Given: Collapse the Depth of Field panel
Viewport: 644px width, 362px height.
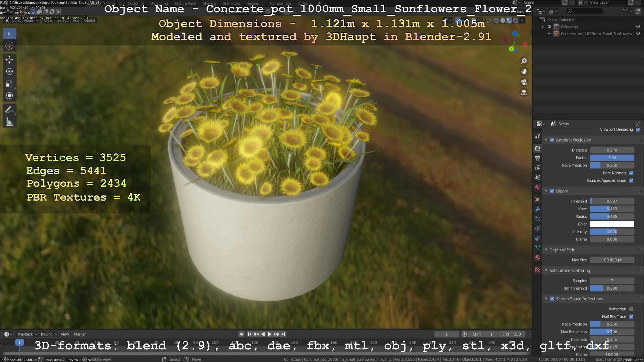Looking at the screenshot, I should 546,250.
